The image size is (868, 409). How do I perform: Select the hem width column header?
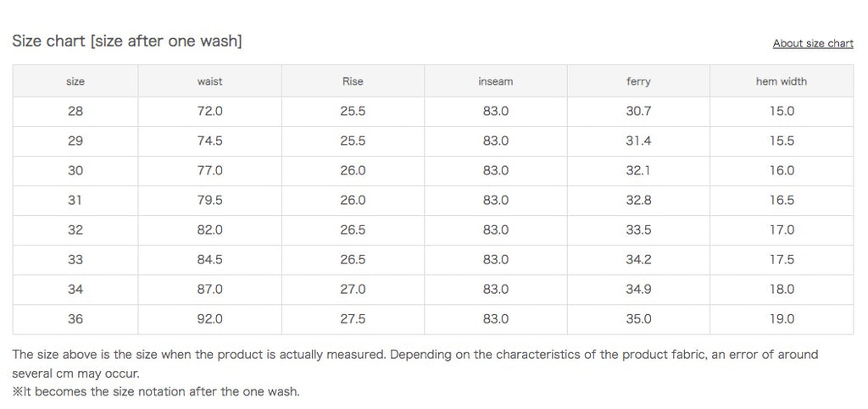coord(781,81)
